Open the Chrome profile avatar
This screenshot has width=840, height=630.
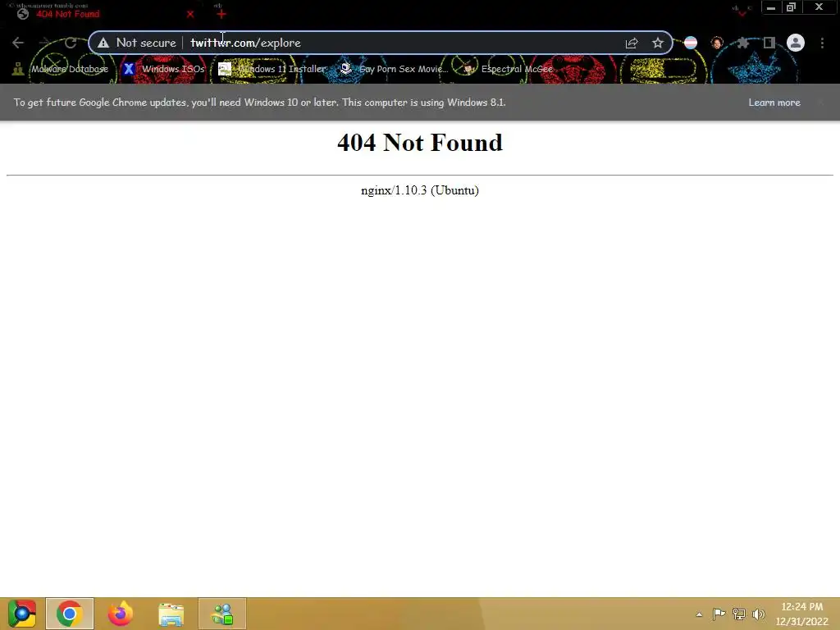(796, 43)
